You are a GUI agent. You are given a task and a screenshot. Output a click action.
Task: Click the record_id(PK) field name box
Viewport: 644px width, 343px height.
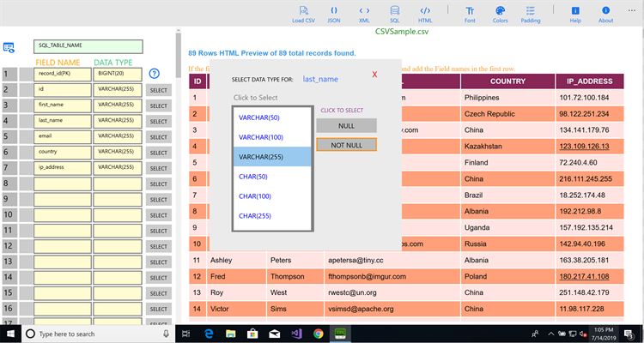[63, 75]
